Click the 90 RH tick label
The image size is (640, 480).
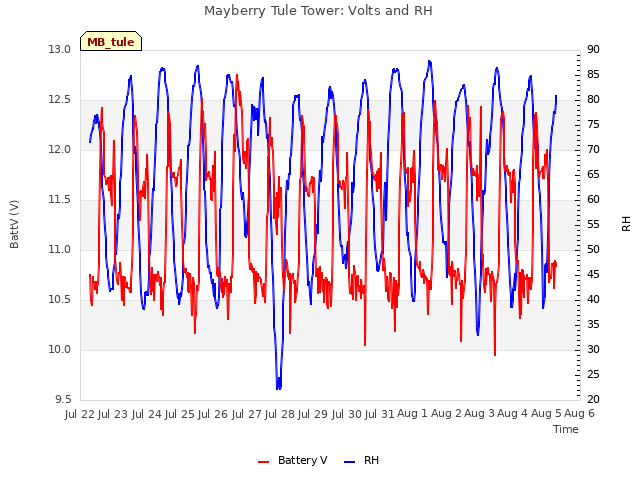[x=593, y=49]
